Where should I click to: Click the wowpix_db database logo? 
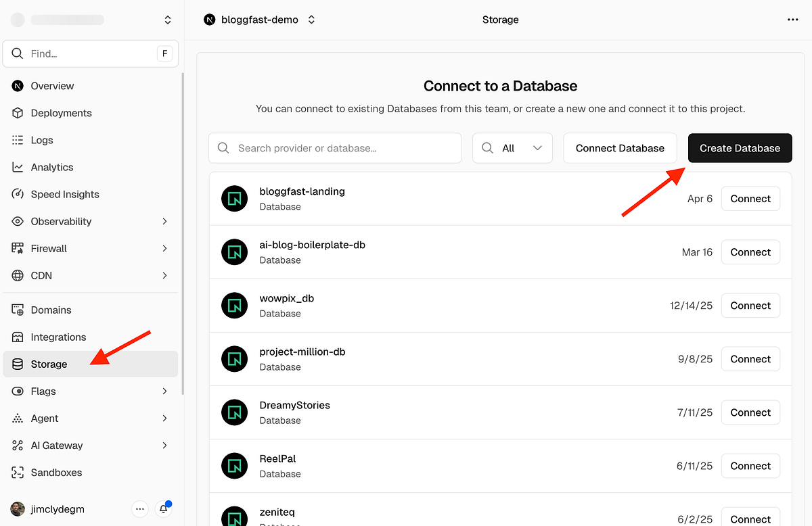click(235, 306)
